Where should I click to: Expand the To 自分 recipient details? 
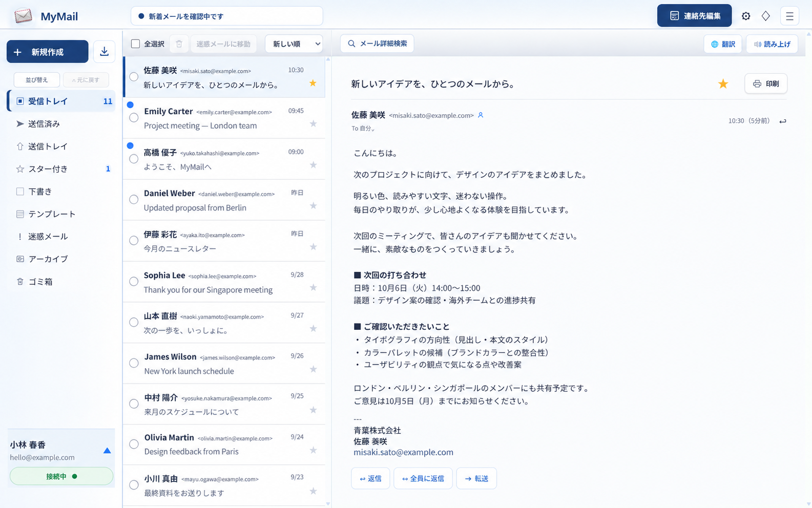(363, 129)
